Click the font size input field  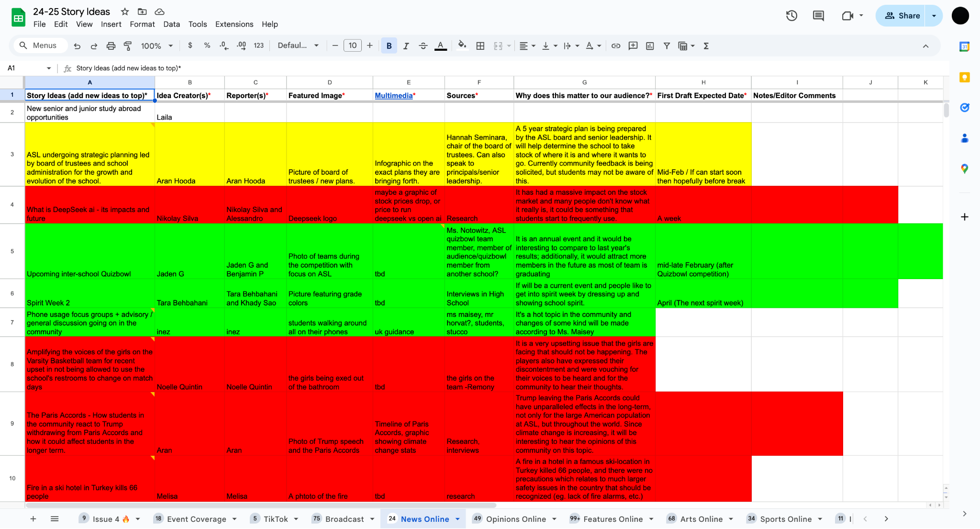tap(353, 45)
